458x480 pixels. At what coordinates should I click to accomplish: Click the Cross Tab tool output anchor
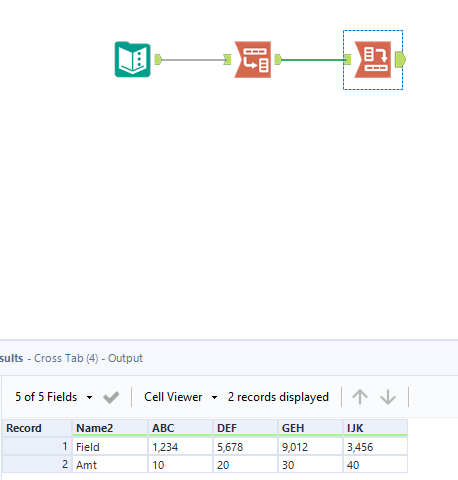[x=400, y=60]
